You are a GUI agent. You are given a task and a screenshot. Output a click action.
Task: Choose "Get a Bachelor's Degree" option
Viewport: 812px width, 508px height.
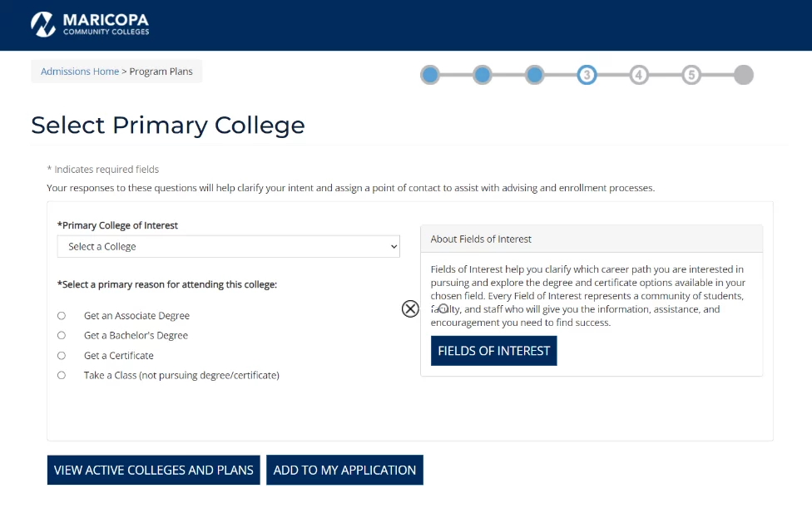pyautogui.click(x=61, y=335)
